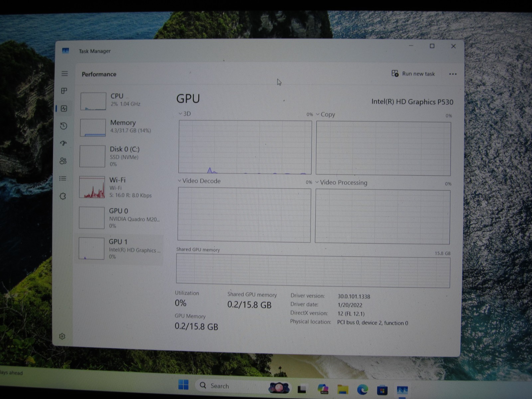The width and height of the screenshot is (532, 399).
Task: Go to the Processes page icon
Action: click(64, 91)
